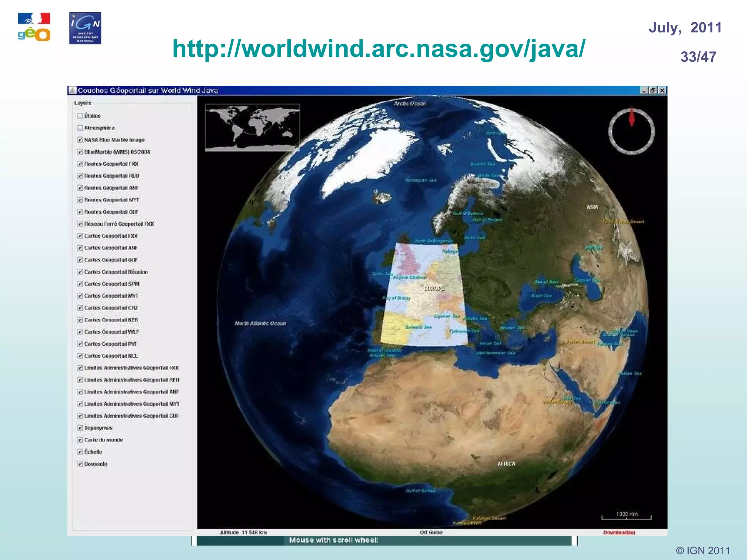The width and height of the screenshot is (747, 560).
Task: Open the worldwind.arc.nasa.gov/java link
Action: 379,48
